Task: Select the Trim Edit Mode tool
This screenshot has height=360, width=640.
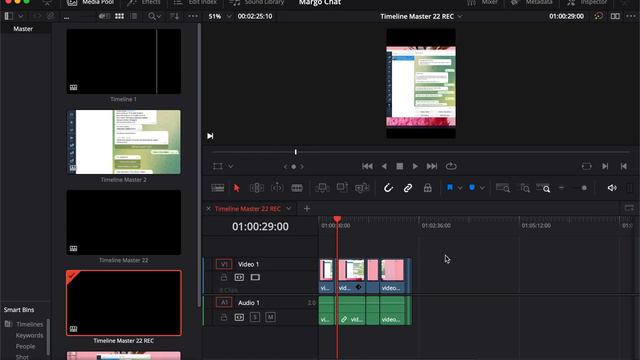Action: pyautogui.click(x=257, y=188)
